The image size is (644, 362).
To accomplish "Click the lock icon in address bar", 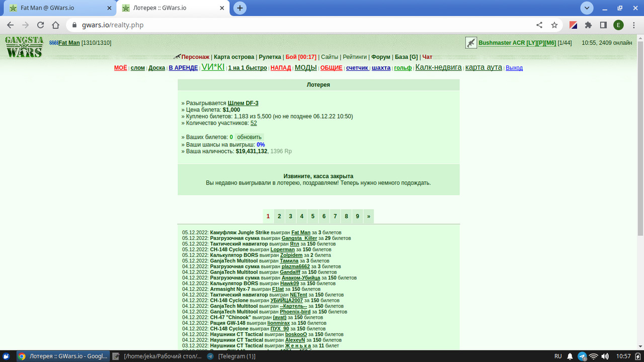I will [x=74, y=25].
